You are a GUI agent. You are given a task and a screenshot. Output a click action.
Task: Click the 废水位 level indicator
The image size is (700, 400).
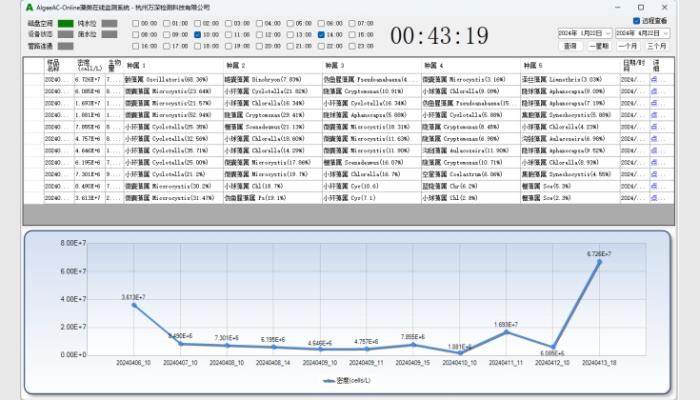[109, 33]
